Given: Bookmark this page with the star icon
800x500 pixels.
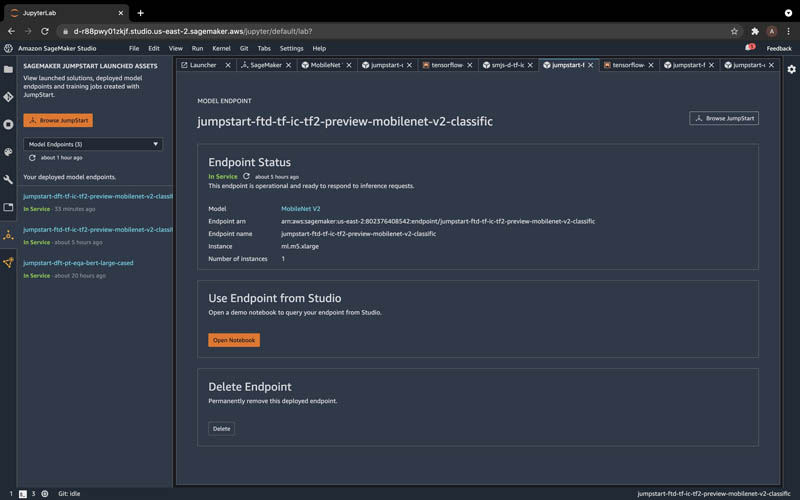Looking at the screenshot, I should (734, 31).
